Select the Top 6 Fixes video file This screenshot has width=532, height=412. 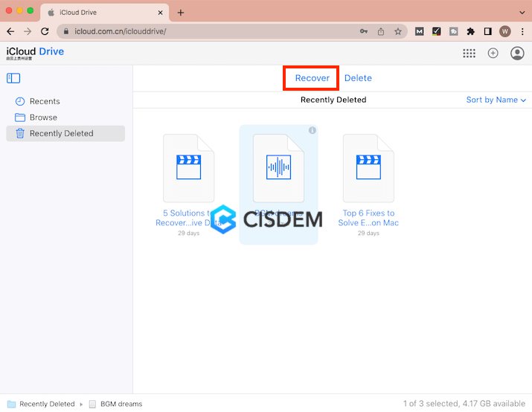click(x=368, y=169)
